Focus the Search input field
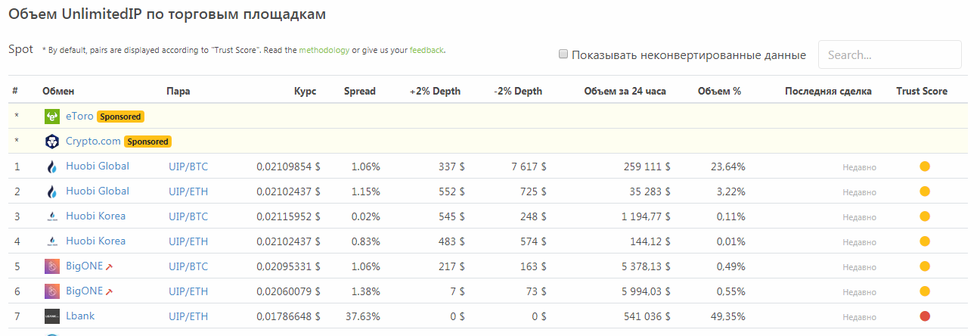This screenshot has height=336, width=980. tap(890, 54)
